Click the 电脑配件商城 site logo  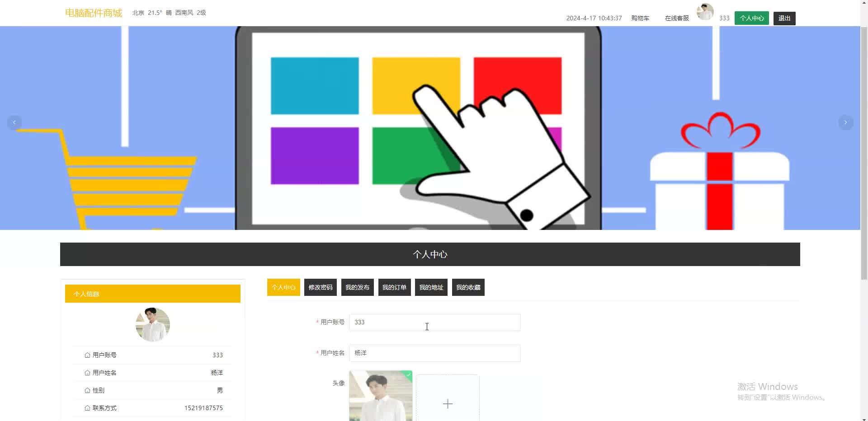point(94,13)
